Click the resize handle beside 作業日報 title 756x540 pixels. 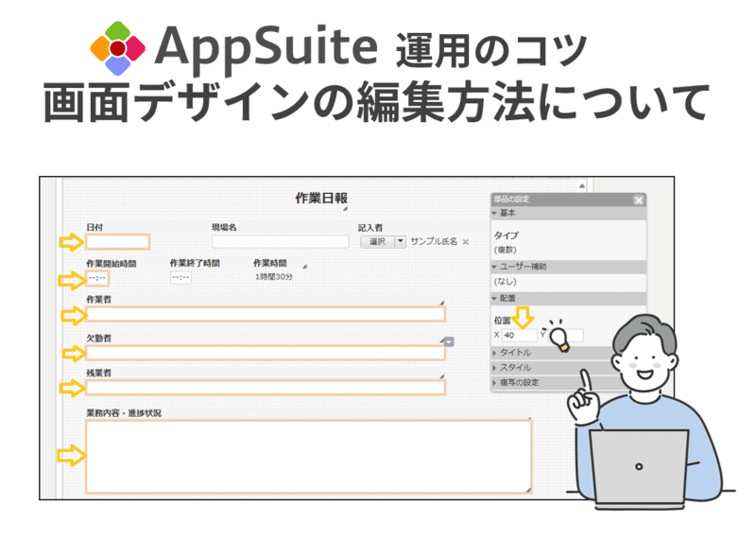(x=345, y=208)
